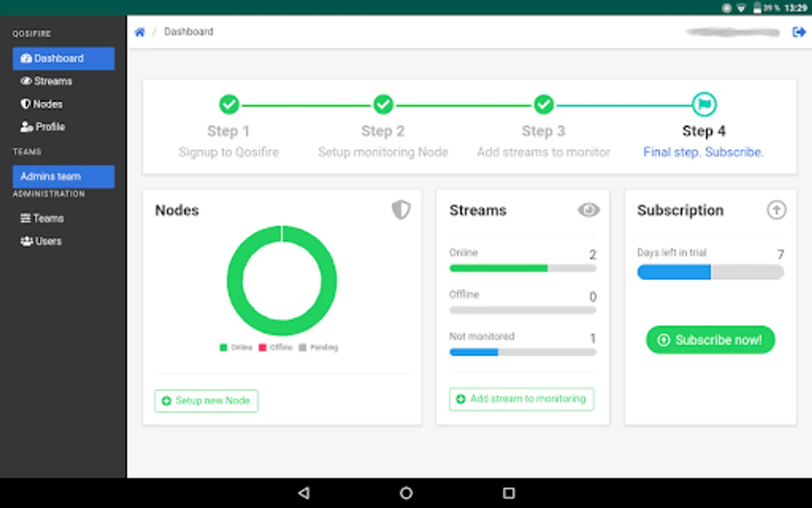This screenshot has height=508, width=812.
Task: Tap the Wi-Fi status icon
Action: (x=742, y=8)
